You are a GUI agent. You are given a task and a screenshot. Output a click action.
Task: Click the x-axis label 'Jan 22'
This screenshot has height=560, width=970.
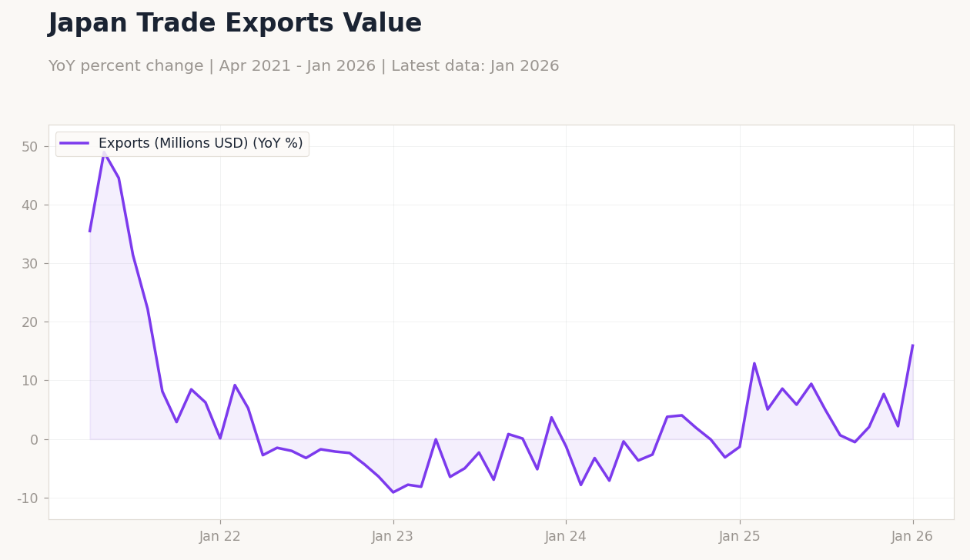(220, 537)
